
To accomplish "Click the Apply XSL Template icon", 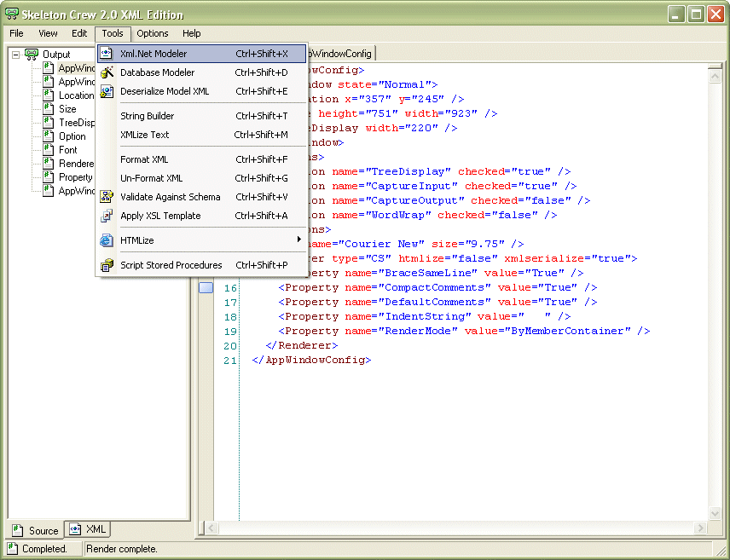I will point(107,216).
